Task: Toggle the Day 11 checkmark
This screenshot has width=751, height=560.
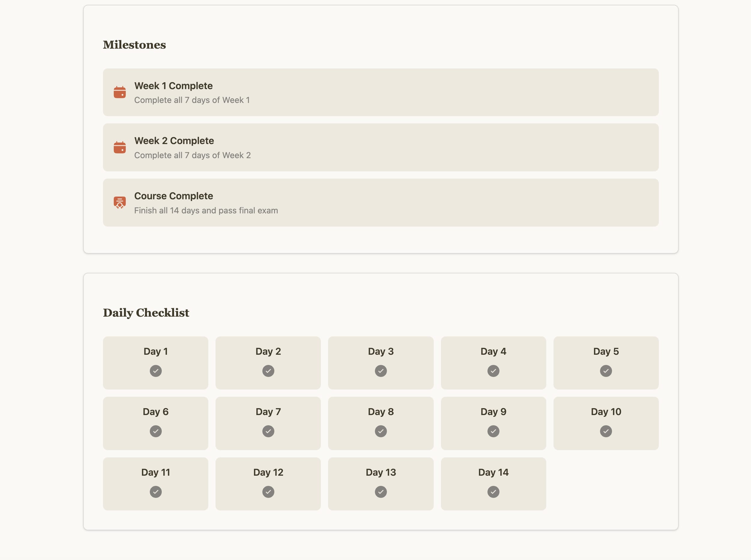Action: [155, 492]
